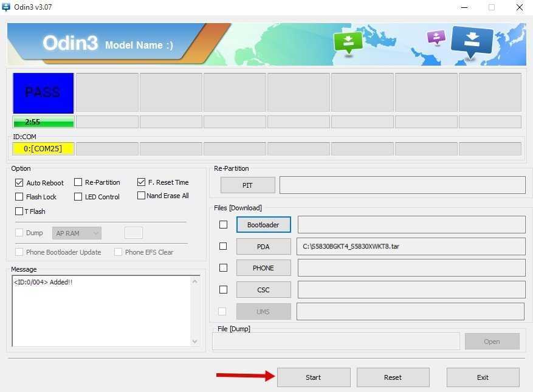
Task: Open the AP RAM dump dropdown
Action: [x=77, y=233]
